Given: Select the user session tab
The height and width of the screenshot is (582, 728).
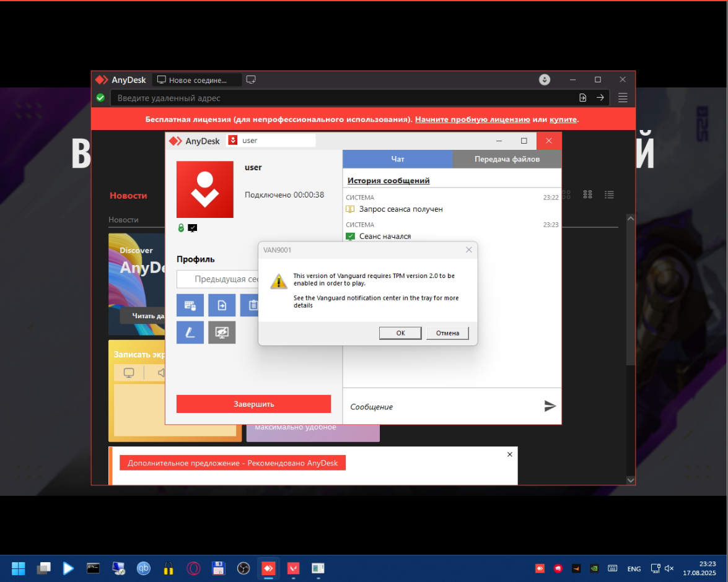Looking at the screenshot, I should click(x=271, y=140).
